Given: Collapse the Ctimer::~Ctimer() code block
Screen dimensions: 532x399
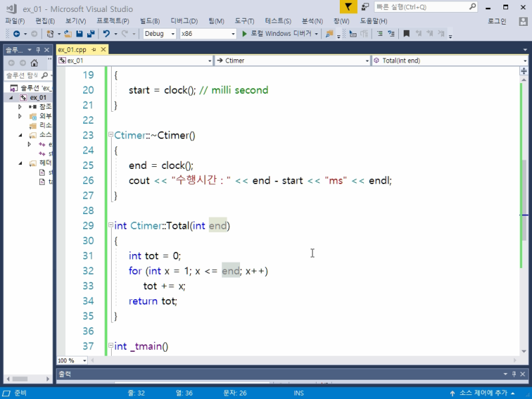Looking at the screenshot, I should [110, 135].
